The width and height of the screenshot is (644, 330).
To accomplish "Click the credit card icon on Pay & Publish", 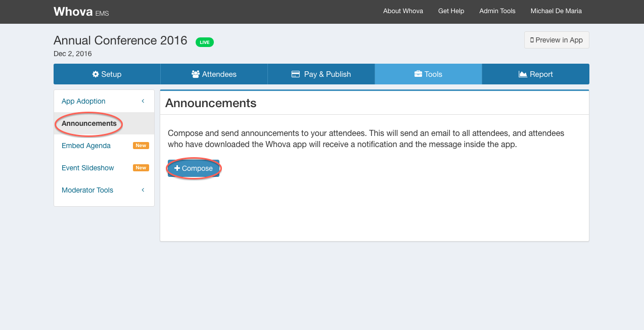I will tap(296, 74).
